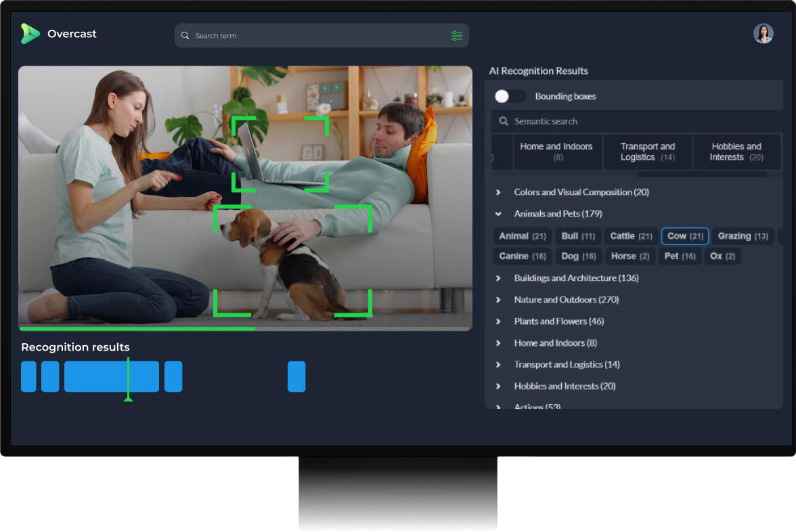Select the Dog recognition tag
This screenshot has width=796, height=532.
tap(578, 256)
